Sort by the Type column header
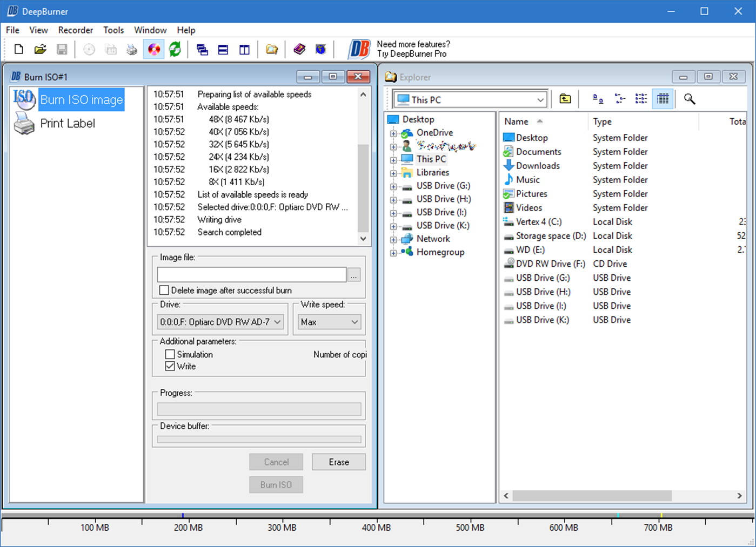Image resolution: width=756 pixels, height=547 pixels. click(643, 121)
